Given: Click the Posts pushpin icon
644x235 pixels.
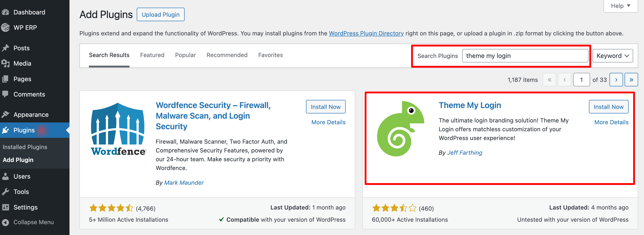Looking at the screenshot, I should click(5, 48).
